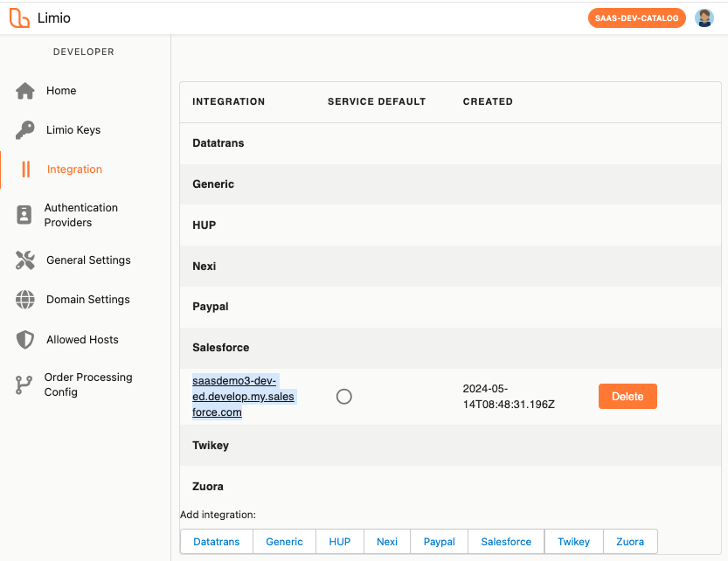The height and width of the screenshot is (561, 728).
Task: Click the Generic group row
Action: tap(450, 184)
